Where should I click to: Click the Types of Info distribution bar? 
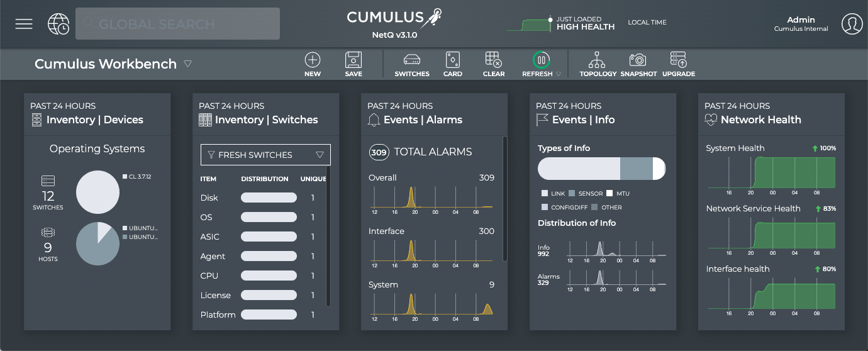[601, 169]
